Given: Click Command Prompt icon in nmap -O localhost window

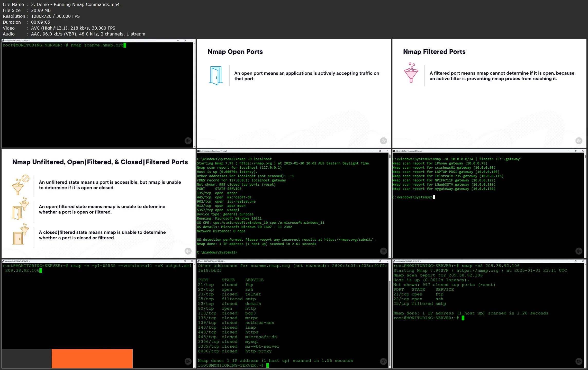Looking at the screenshot, I should pyautogui.click(x=198, y=151).
